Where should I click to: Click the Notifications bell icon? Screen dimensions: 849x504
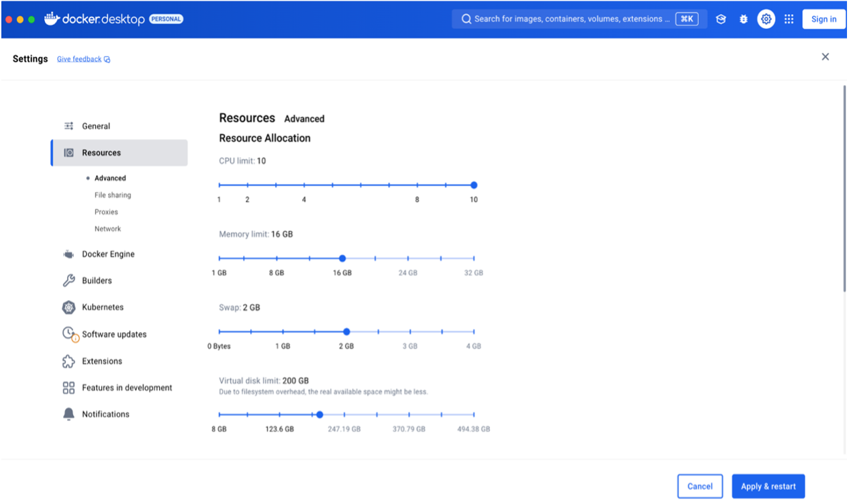tap(68, 414)
